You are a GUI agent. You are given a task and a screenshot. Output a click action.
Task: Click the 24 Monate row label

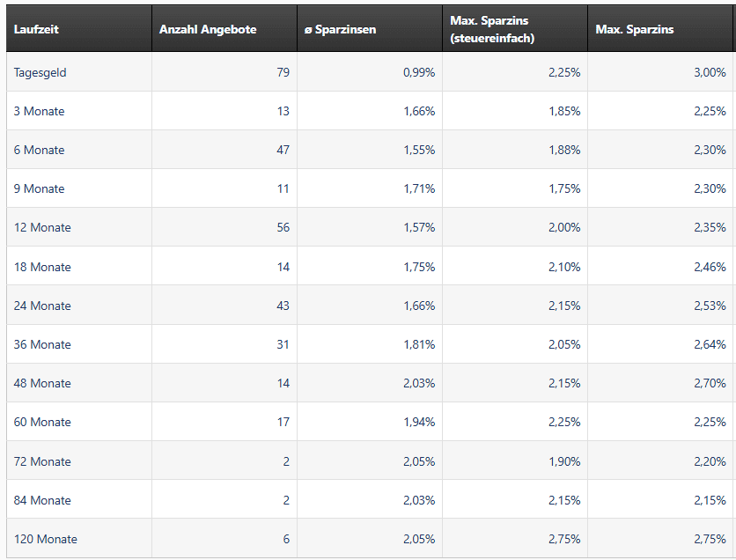(x=42, y=306)
